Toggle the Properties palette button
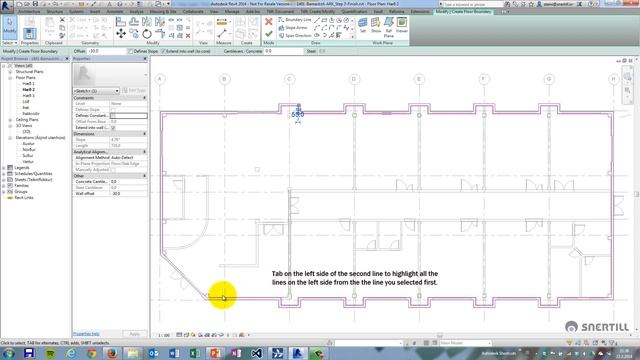640x360 pixels. pos(29,33)
